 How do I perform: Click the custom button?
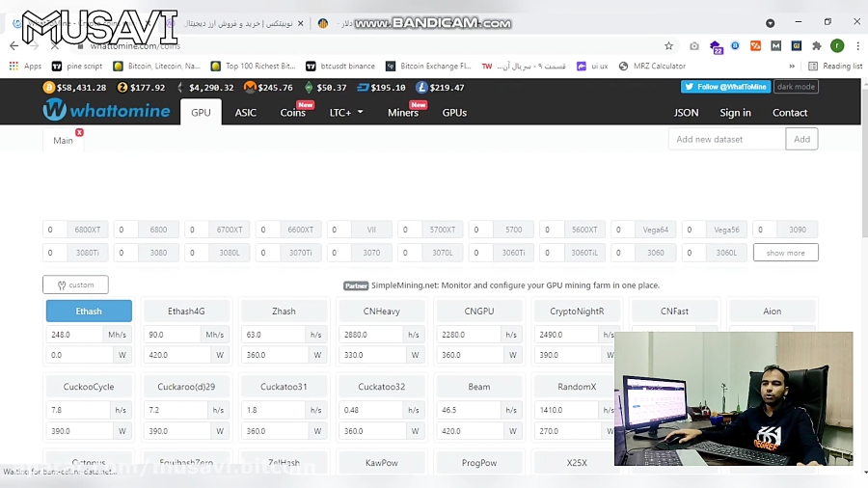coord(75,285)
